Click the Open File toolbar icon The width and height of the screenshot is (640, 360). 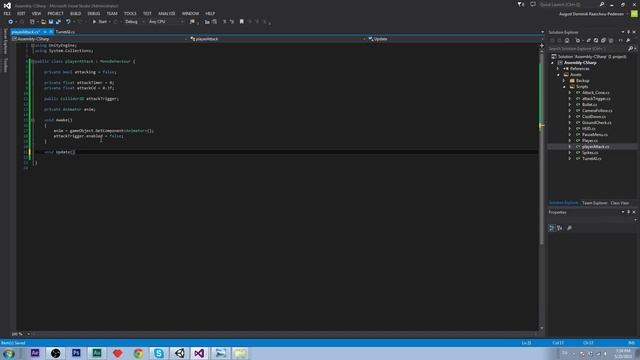(x=43, y=22)
